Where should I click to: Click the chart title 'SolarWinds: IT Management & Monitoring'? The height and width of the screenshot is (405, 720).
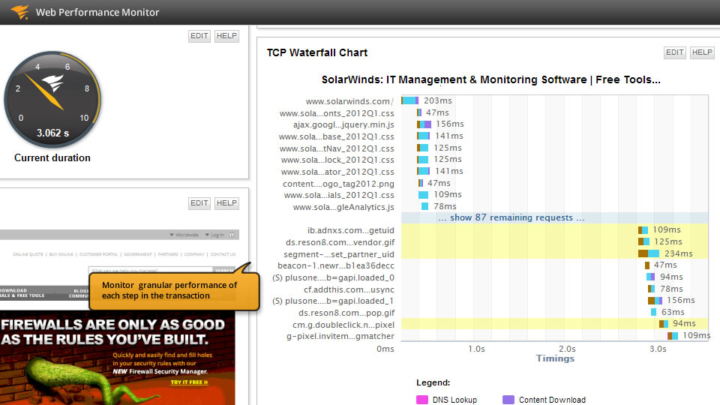(x=491, y=80)
